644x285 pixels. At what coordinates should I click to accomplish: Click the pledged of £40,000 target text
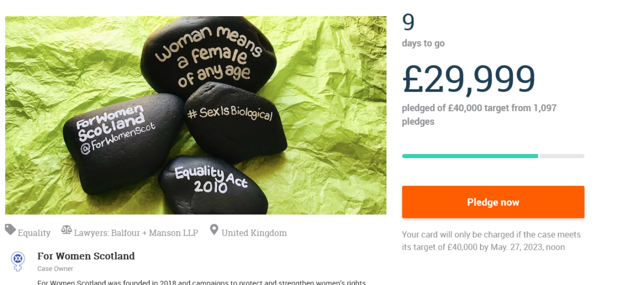[x=479, y=114]
